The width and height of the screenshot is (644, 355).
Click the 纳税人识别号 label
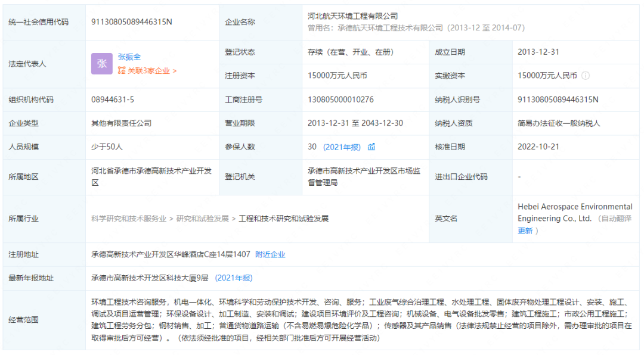(457, 99)
